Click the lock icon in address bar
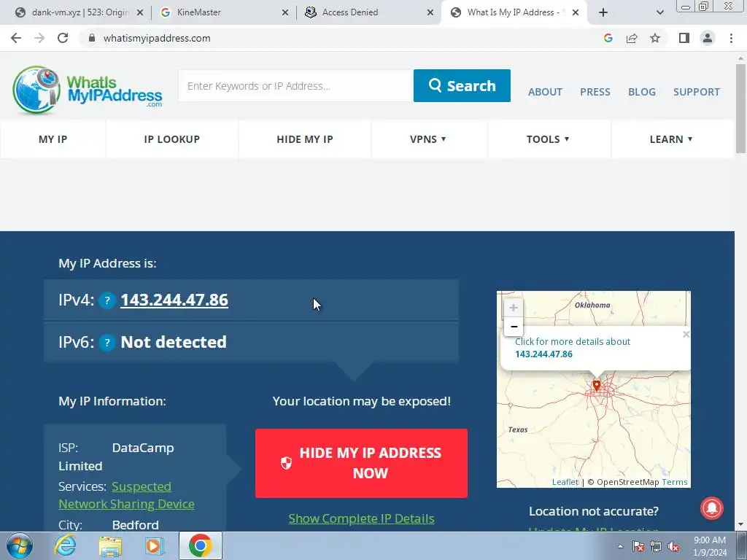 pos(92,38)
